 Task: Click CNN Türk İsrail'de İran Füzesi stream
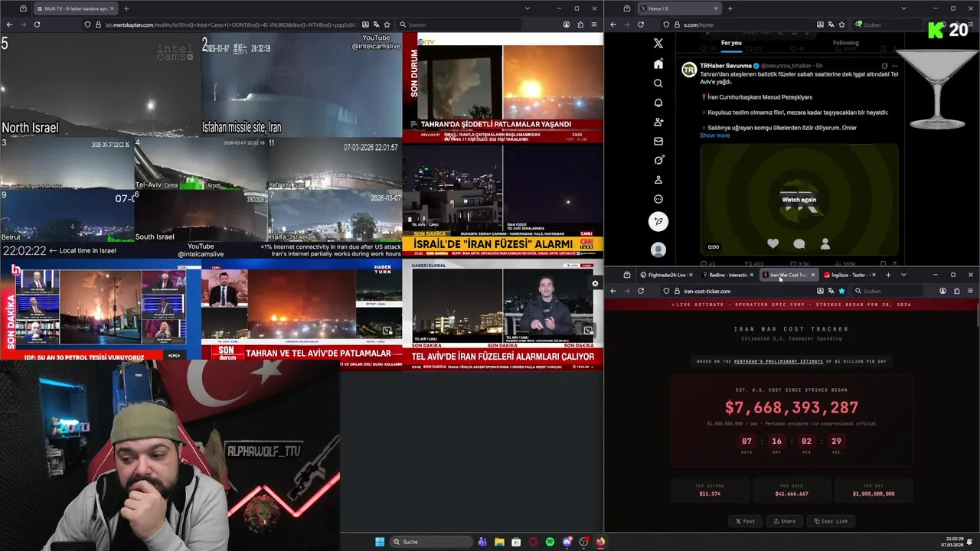click(503, 200)
